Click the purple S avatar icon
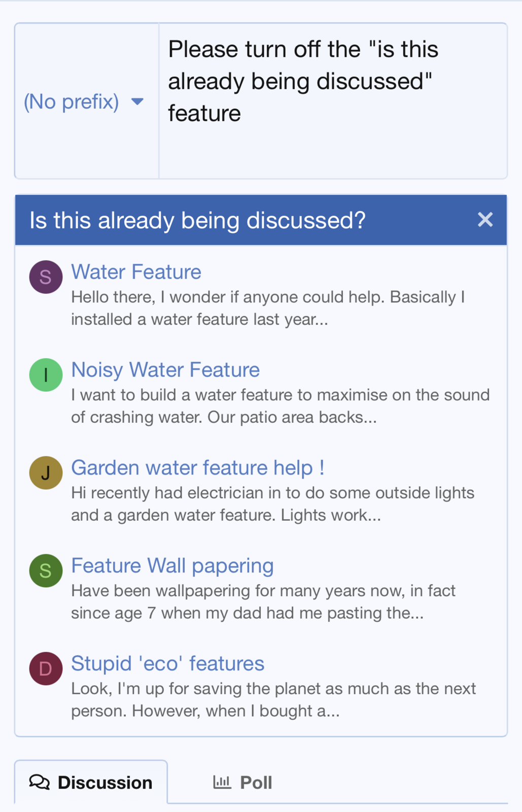This screenshot has width=522, height=812. tap(46, 277)
